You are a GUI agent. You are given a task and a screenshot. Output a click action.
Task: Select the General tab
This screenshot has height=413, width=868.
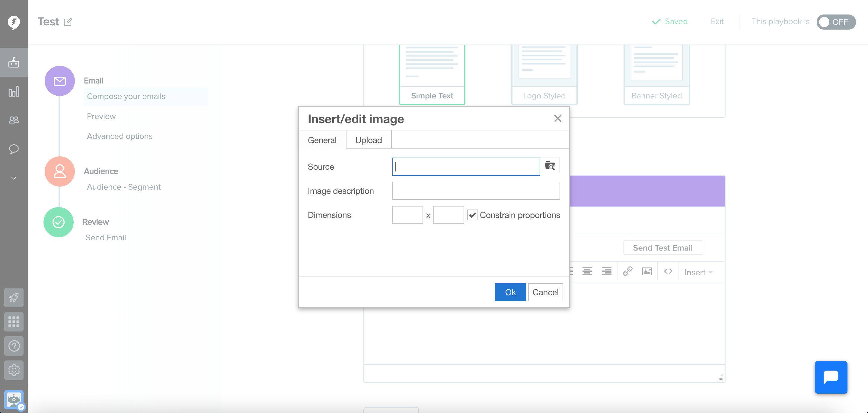click(322, 140)
